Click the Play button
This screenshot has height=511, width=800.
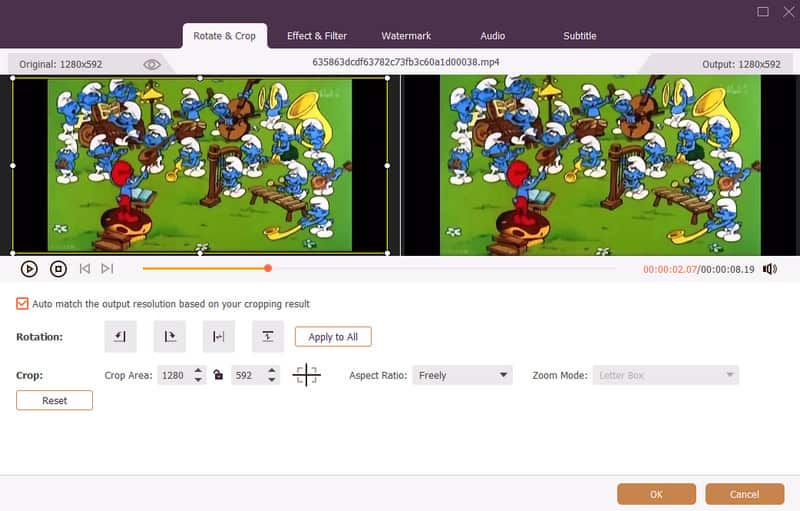point(29,269)
